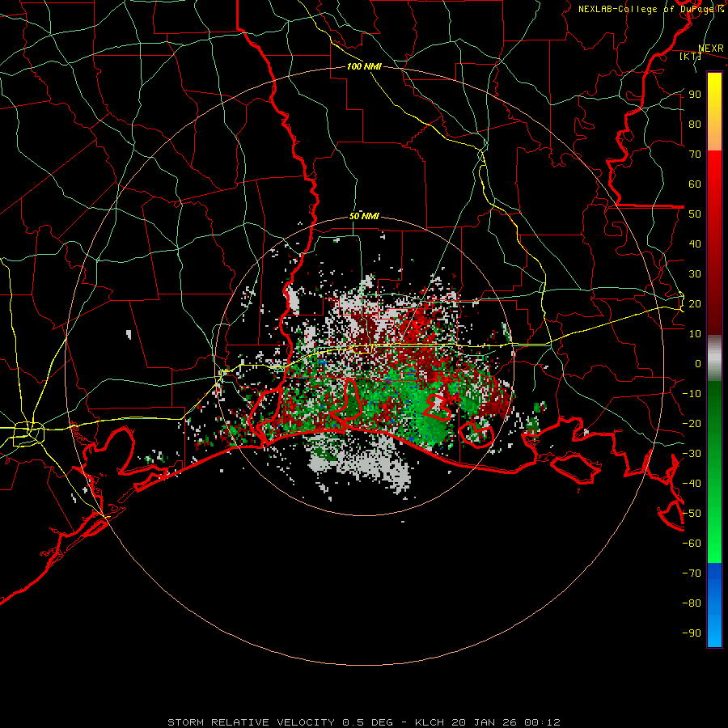Click the '50 NMI' range ring label

364,216
